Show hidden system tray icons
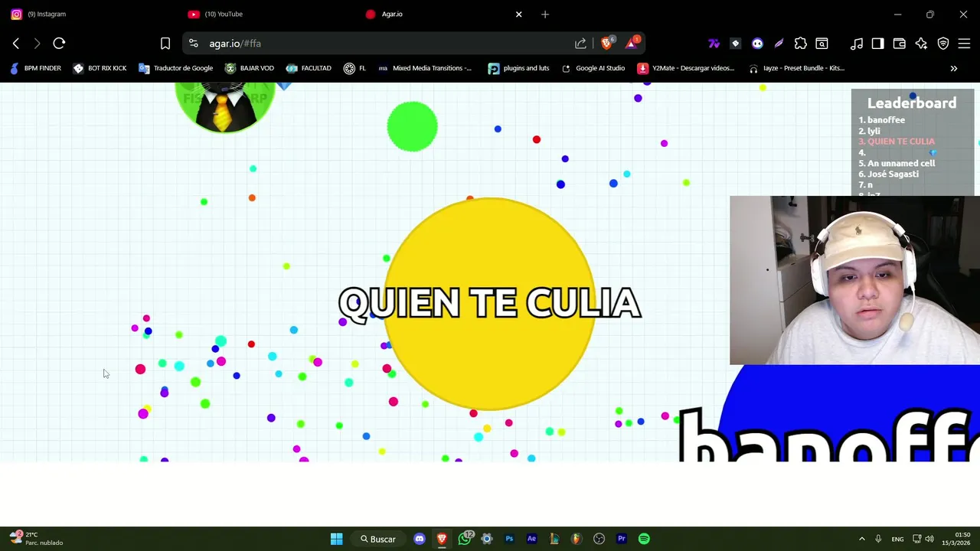This screenshot has width=980, height=551. [862, 539]
